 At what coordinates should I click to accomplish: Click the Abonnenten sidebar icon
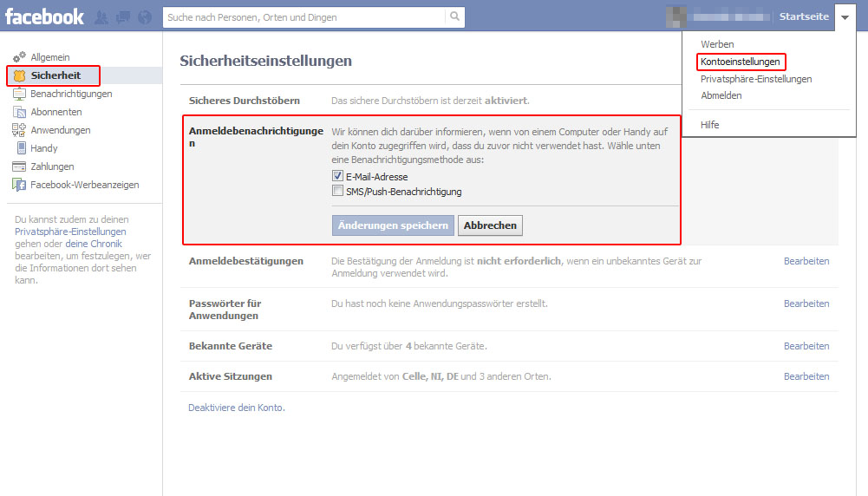pyautogui.click(x=19, y=112)
